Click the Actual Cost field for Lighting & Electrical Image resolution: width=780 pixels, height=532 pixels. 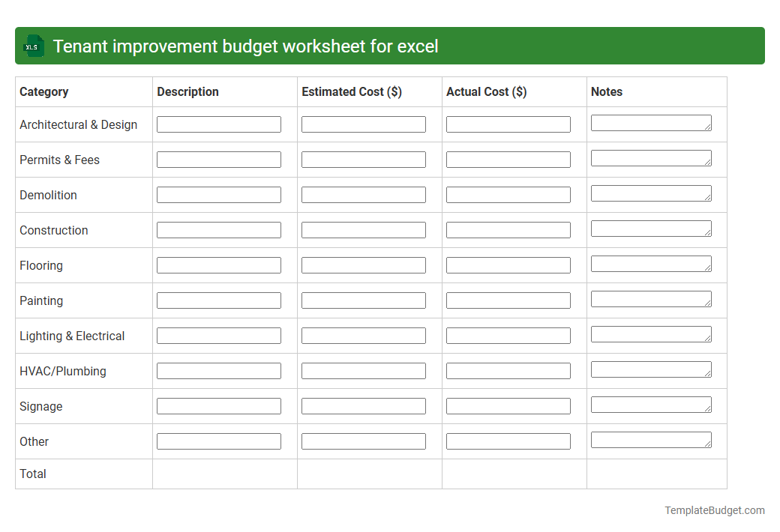(508, 335)
